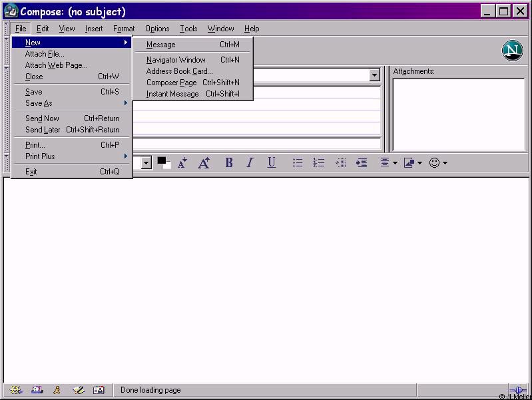Open the insert image/object dropdown
The image size is (532, 400).
click(413, 163)
